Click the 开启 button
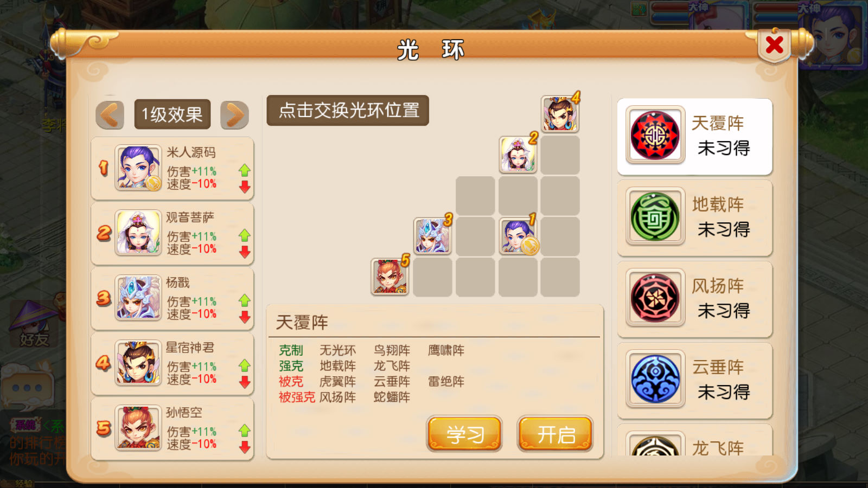The image size is (868, 488). point(556,434)
